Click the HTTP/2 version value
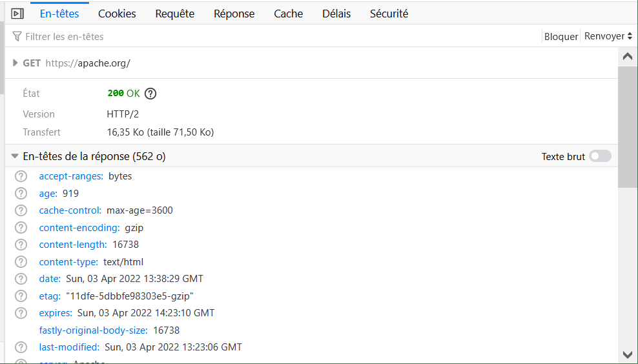The image size is (638, 364). tap(123, 114)
